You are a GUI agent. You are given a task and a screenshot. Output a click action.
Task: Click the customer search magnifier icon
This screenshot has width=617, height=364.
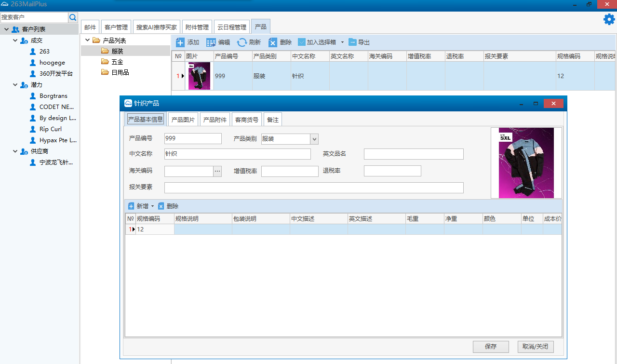pyautogui.click(x=73, y=17)
